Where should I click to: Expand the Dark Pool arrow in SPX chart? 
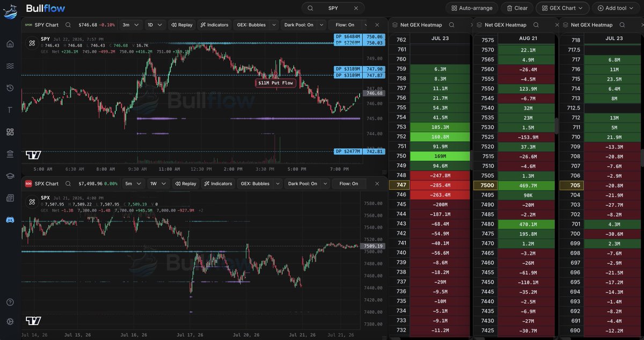pos(325,184)
